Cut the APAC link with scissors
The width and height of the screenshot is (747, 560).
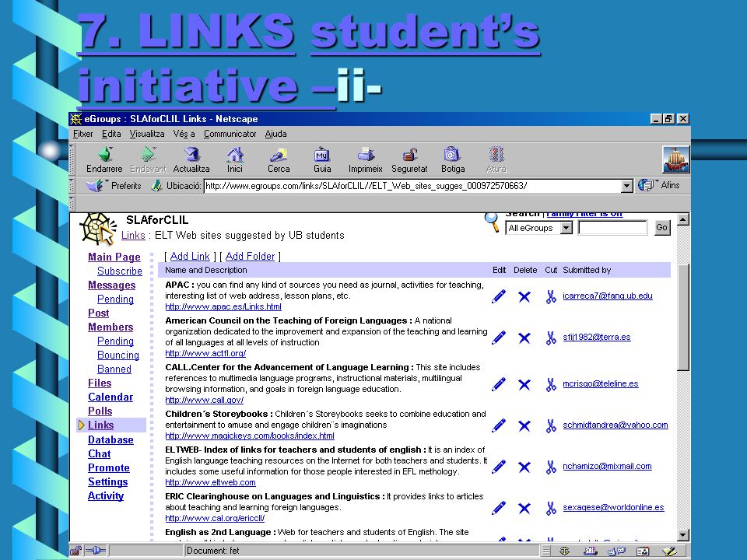coord(551,296)
